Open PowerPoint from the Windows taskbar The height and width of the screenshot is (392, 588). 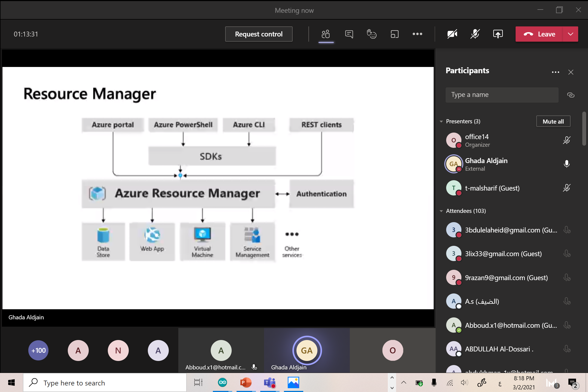pos(246,383)
